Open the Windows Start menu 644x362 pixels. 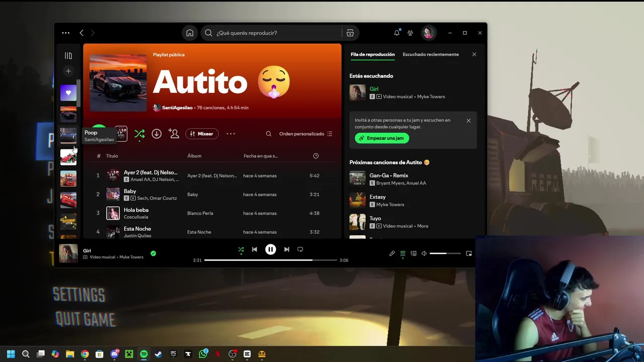pyautogui.click(x=11, y=354)
